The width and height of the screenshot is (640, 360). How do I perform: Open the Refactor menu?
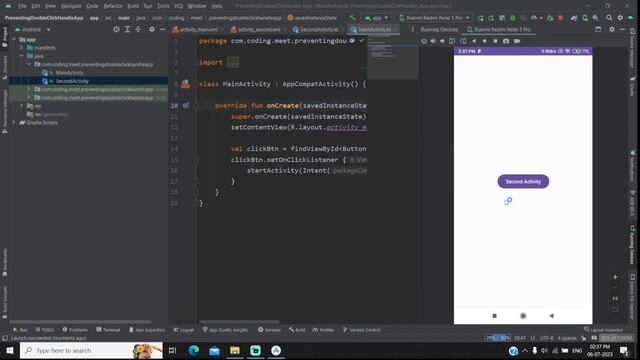tap(113, 6)
